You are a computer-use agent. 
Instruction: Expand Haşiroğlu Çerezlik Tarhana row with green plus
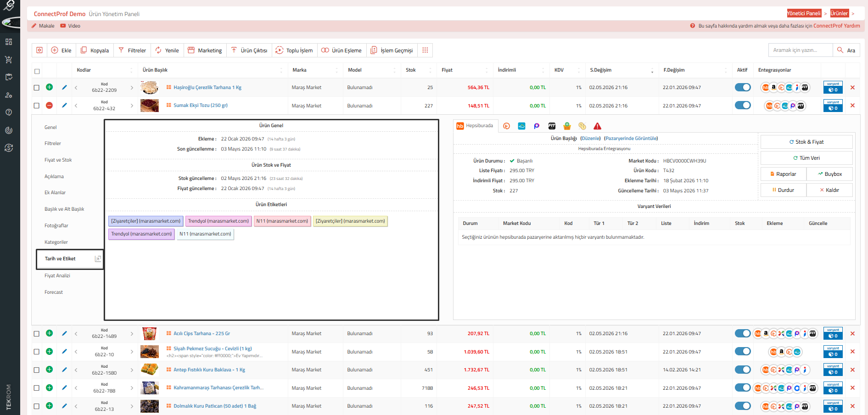tap(50, 87)
